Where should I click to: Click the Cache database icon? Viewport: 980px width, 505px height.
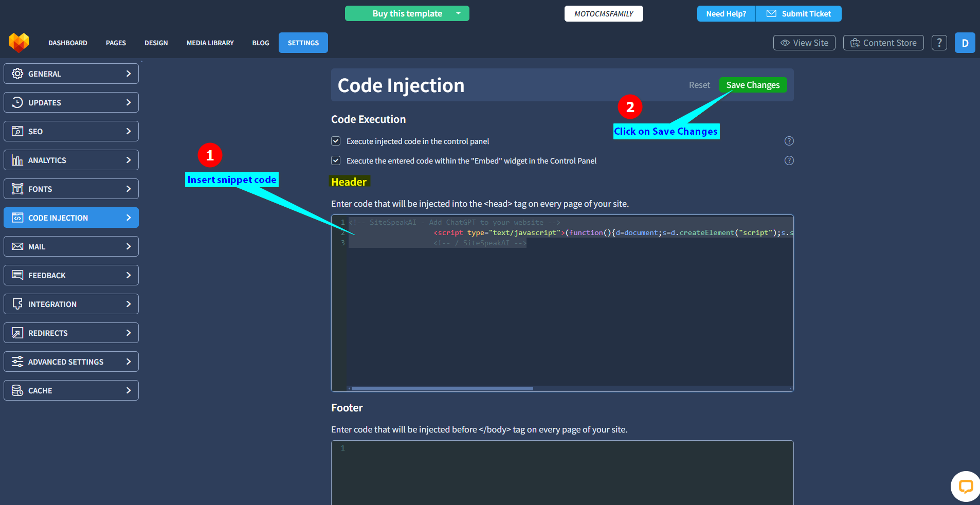(17, 390)
